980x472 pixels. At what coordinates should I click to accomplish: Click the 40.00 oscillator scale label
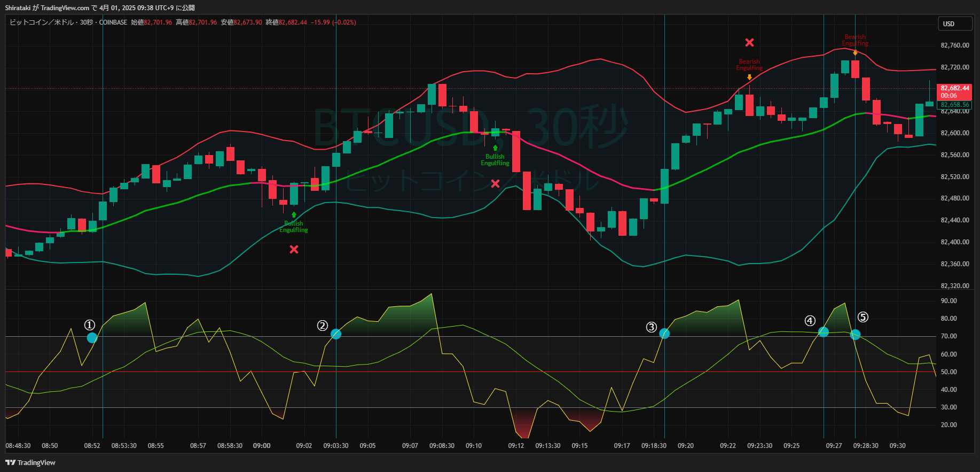(949, 390)
